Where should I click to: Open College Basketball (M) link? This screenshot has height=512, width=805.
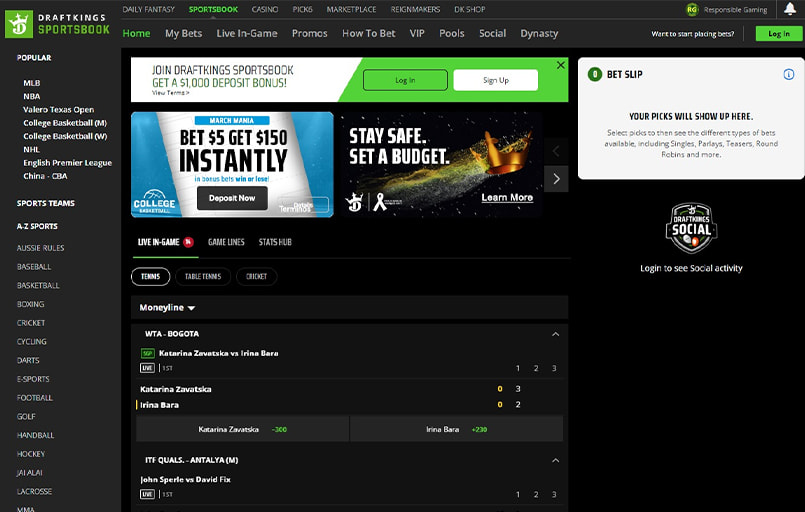point(65,123)
